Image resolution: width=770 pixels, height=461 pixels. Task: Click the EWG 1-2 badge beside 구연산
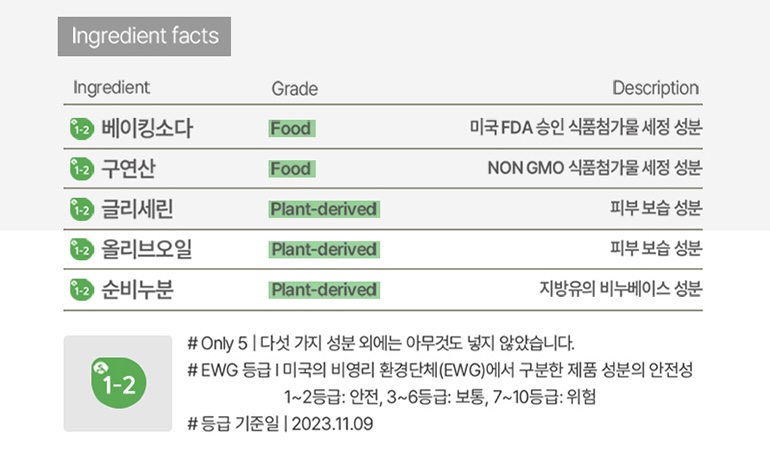click(82, 169)
